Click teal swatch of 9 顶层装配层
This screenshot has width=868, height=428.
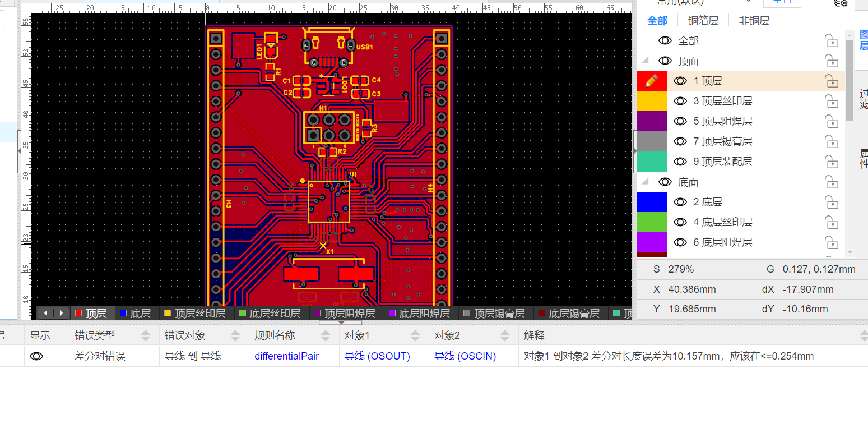tap(652, 162)
